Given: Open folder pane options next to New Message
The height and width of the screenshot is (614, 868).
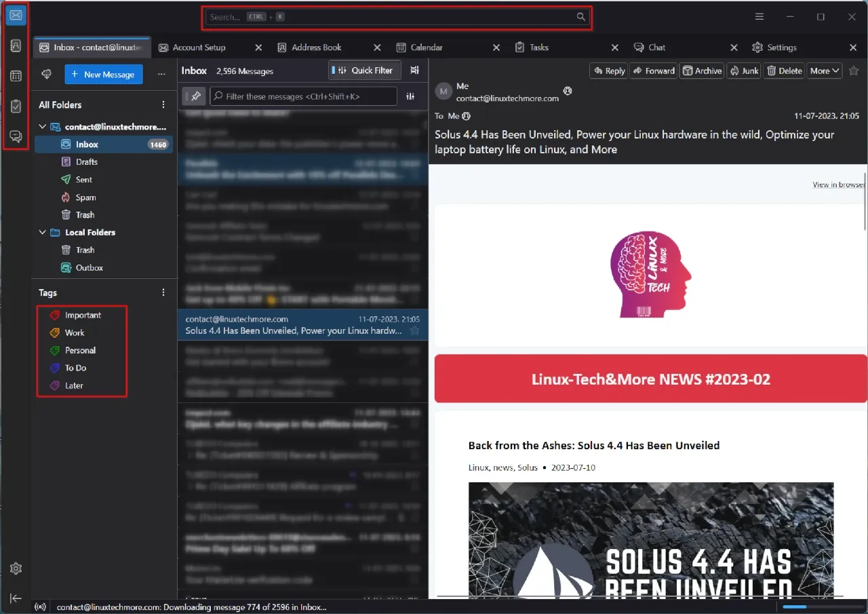Looking at the screenshot, I should (161, 75).
